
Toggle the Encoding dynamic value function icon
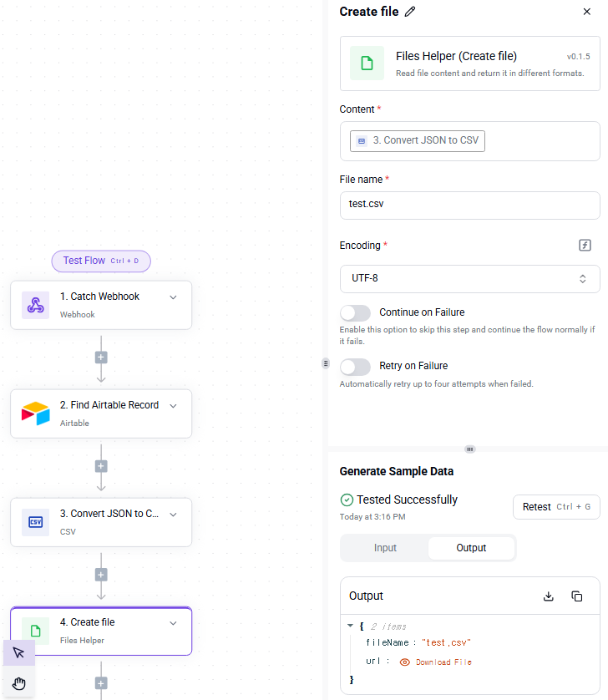pyautogui.click(x=585, y=245)
